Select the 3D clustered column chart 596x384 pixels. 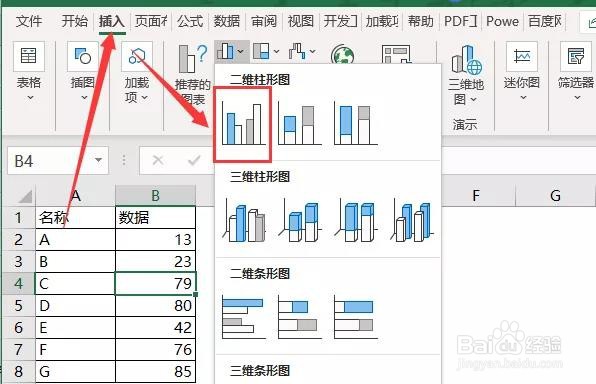244,221
